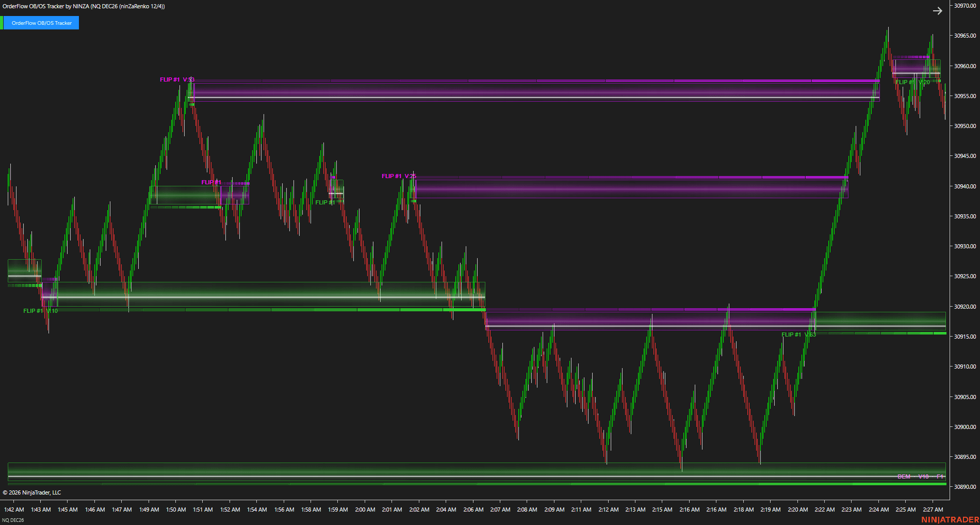Image resolution: width=980 pixels, height=525 pixels.
Task: Click the magenta FLIP #1 V:25 label
Action: (x=399, y=176)
